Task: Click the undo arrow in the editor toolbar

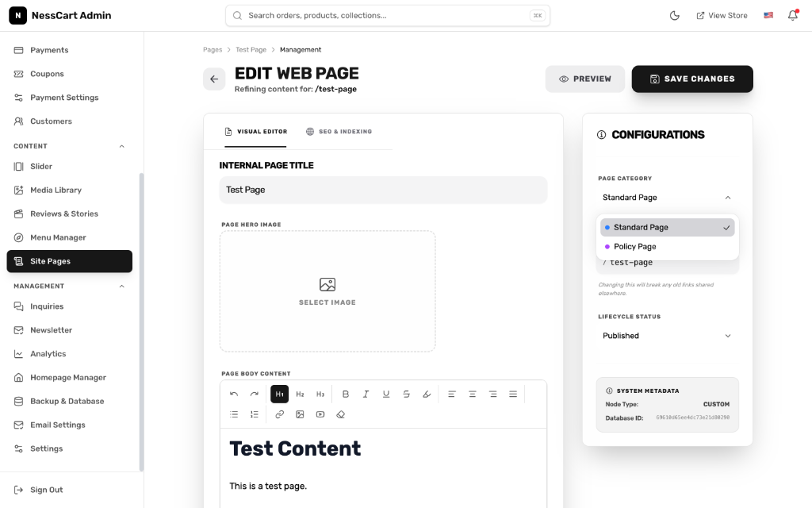Action: (x=234, y=393)
